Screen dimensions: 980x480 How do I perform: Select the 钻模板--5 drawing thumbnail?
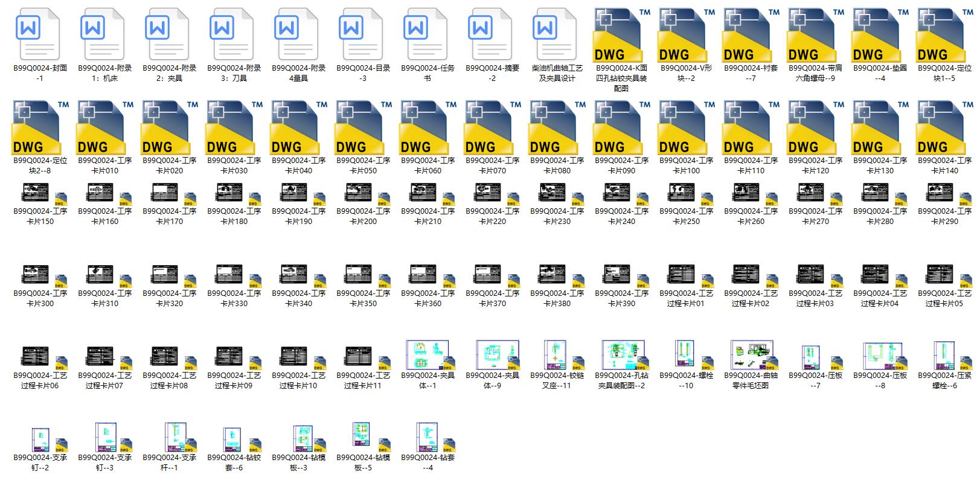coord(363,436)
